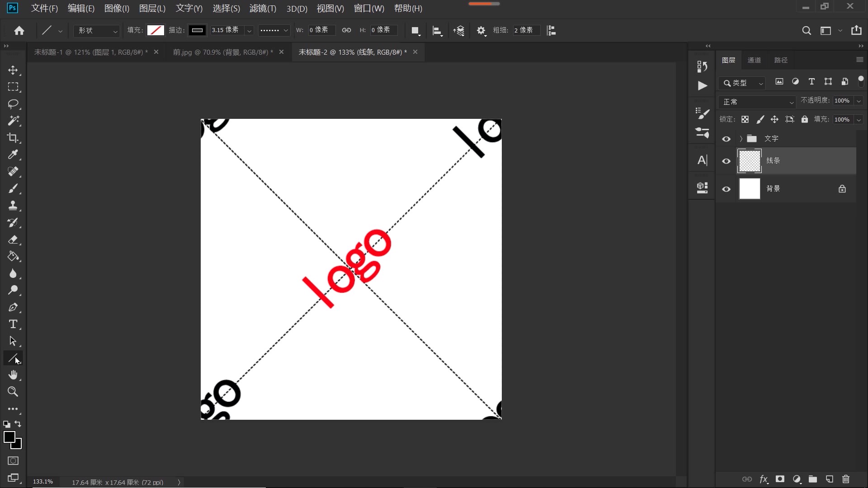Screen dimensions: 868x488
Task: Click the red fill color swatch
Action: 156,30
